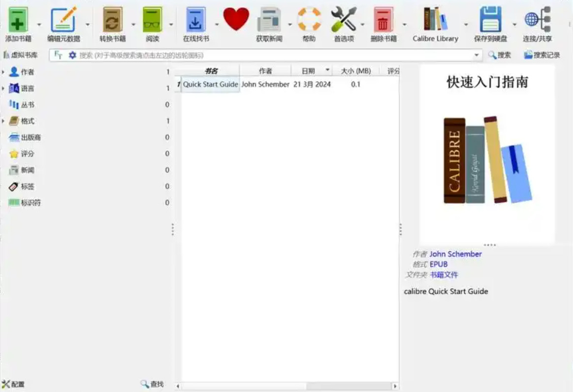The width and height of the screenshot is (573, 392).
Task: Open the dropdown arrow beside Add books (添加书籍)
Action: click(x=39, y=25)
